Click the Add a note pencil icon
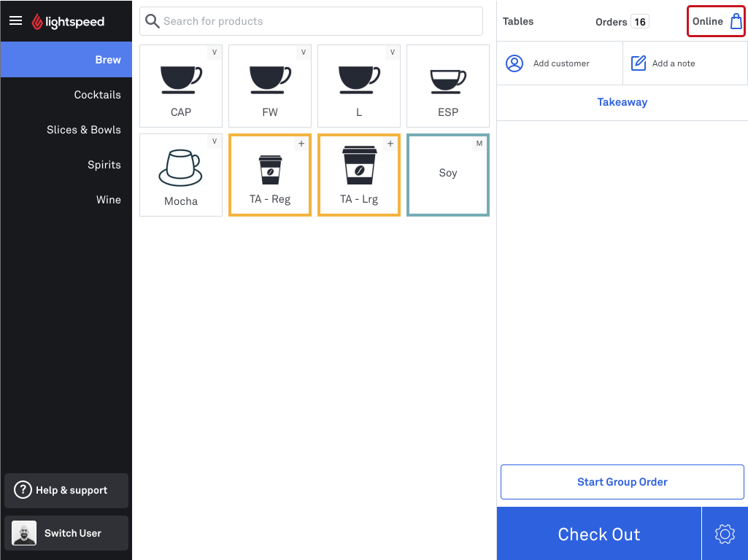Screen dimensions: 748x560 point(639,63)
